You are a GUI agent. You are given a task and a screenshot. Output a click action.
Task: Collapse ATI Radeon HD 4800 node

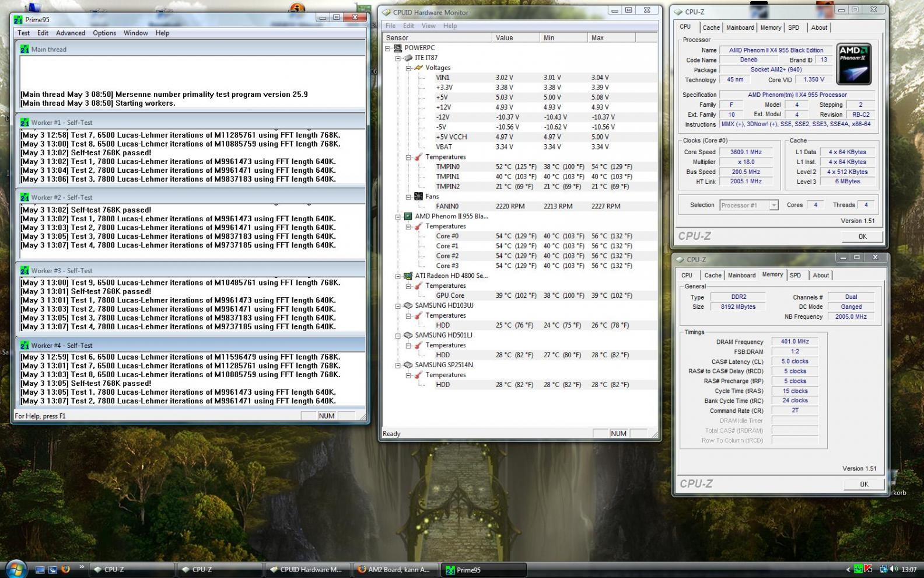(x=398, y=276)
